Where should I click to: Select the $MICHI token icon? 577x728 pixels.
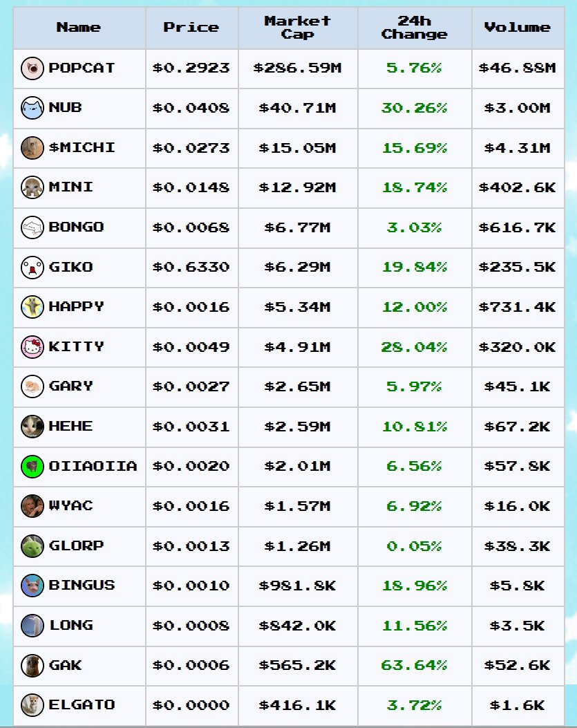tap(32, 148)
